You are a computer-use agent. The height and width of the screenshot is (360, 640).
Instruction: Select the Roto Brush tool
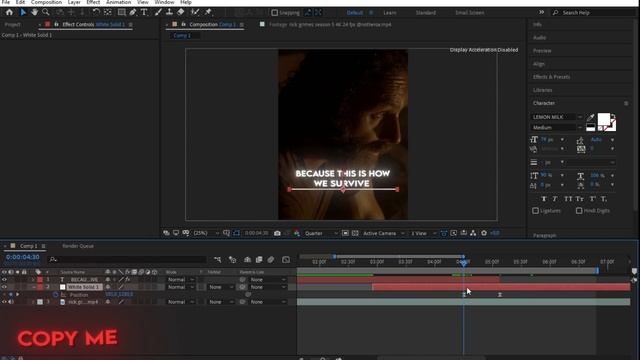click(x=196, y=12)
